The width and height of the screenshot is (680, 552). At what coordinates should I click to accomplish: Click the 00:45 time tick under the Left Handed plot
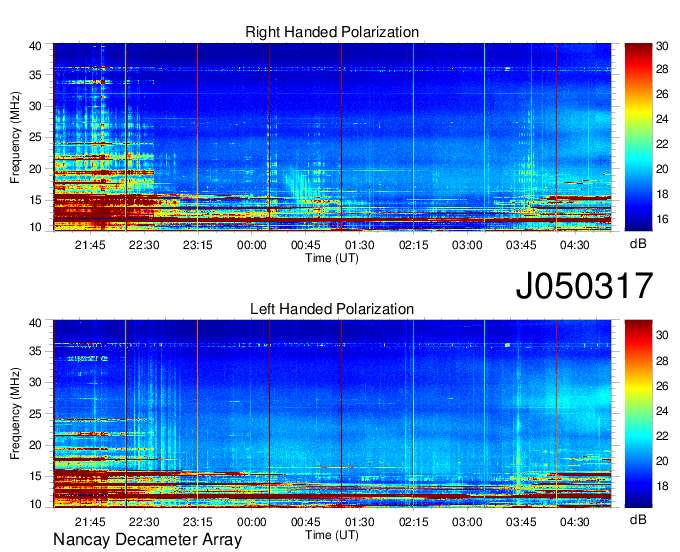[305, 522]
